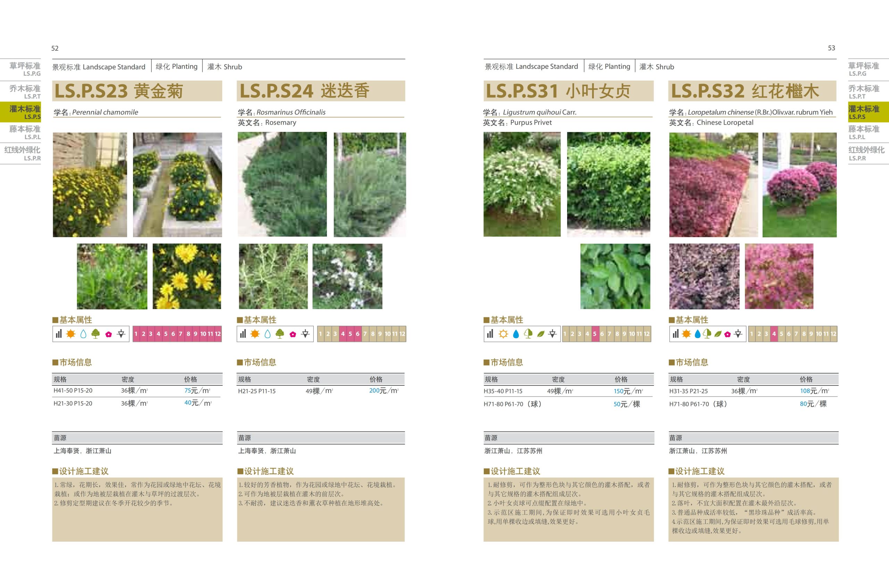This screenshot has width=889, height=588.
Task: Click the downward triangle icon under 迷迭香 attributes
Action: (x=305, y=334)
